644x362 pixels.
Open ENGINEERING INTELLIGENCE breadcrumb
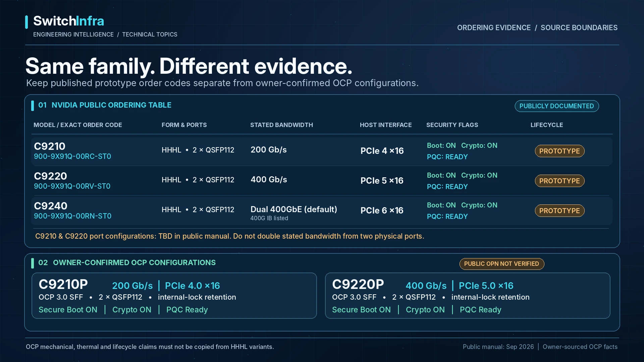(x=73, y=35)
